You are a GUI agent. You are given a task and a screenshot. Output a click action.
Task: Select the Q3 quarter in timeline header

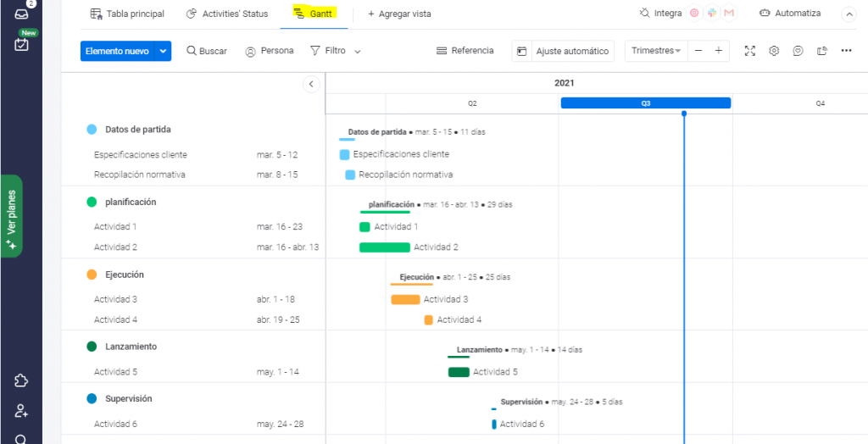coord(645,103)
